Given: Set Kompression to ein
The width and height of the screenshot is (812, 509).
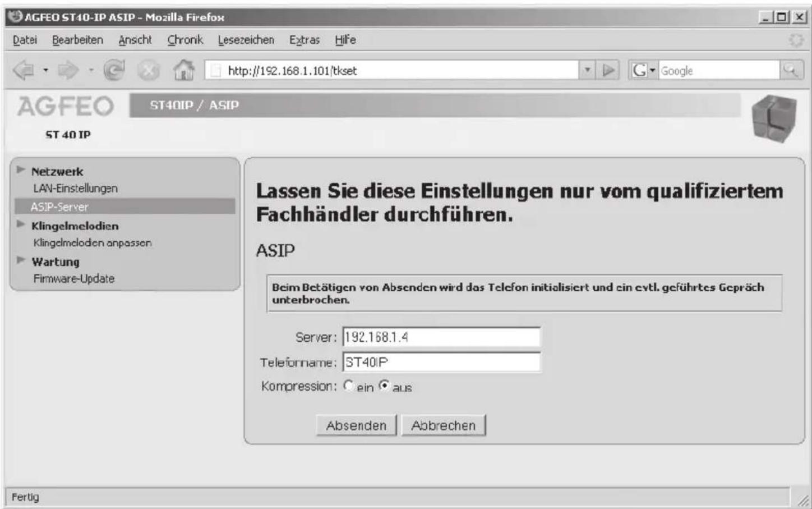Looking at the screenshot, I should click(349, 386).
